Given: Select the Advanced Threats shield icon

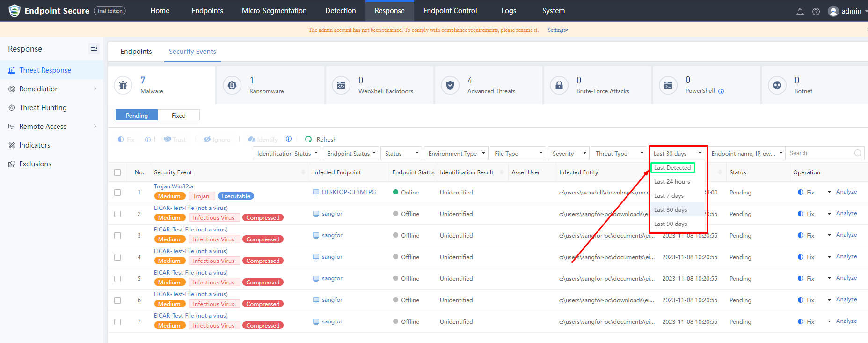Looking at the screenshot, I should (x=450, y=85).
